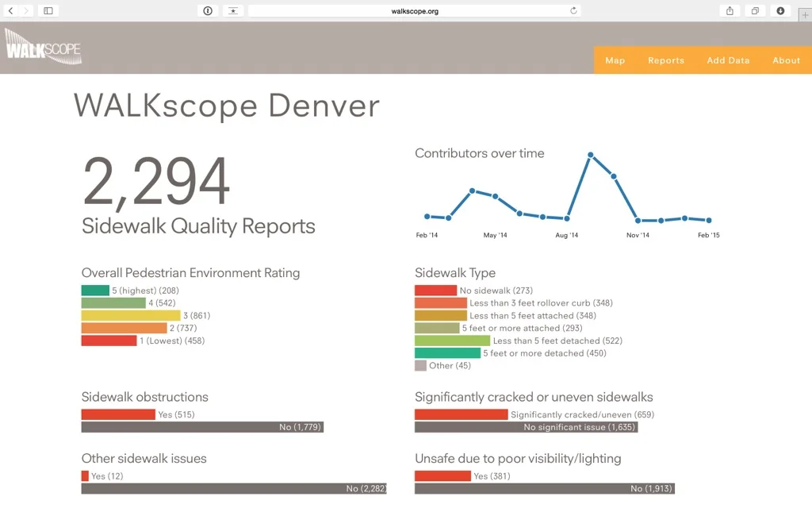Click the orange rating 2 (737) bar

(124, 328)
